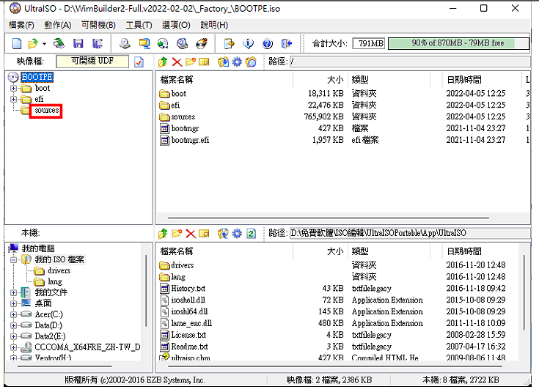The width and height of the screenshot is (539, 392).
Task: Select the BOOTPE root node
Action: tap(37, 77)
